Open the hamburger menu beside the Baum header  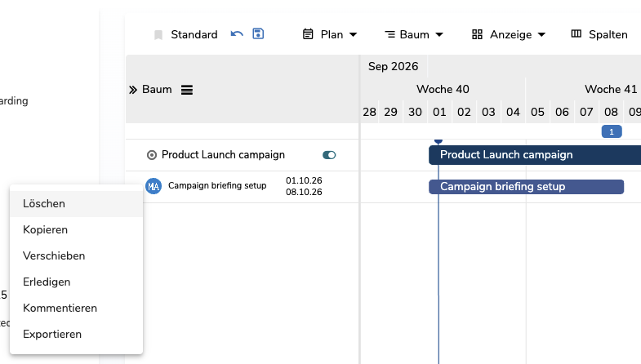click(187, 90)
